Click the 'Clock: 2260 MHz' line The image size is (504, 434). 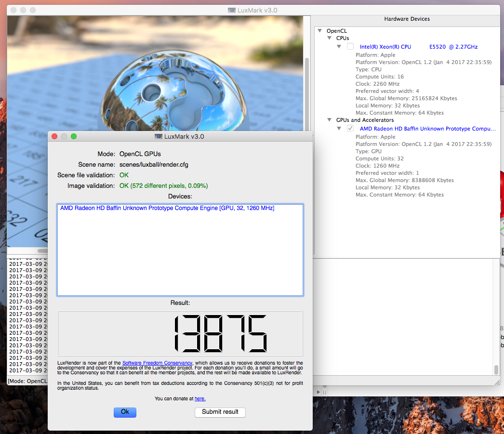(377, 84)
